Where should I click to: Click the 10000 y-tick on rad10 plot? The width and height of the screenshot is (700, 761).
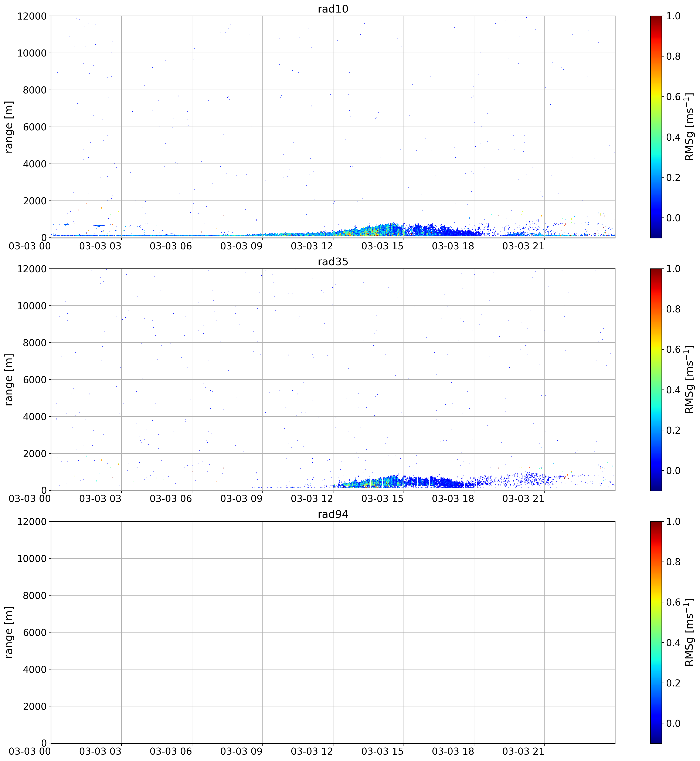click(x=32, y=53)
